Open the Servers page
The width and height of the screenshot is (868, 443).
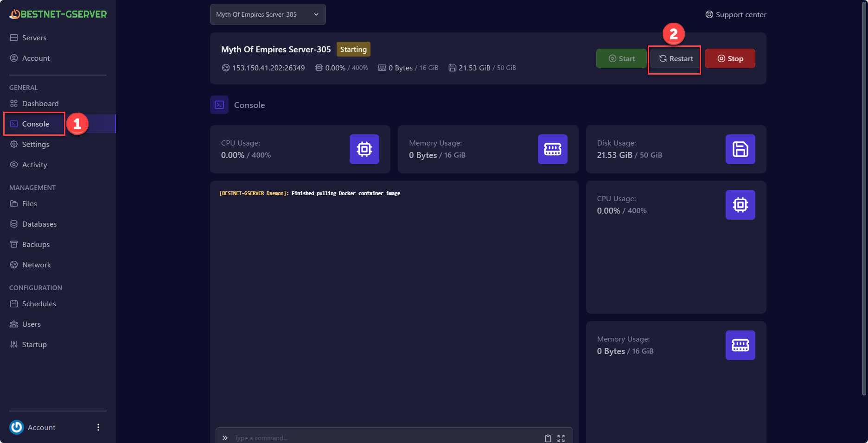(x=34, y=38)
